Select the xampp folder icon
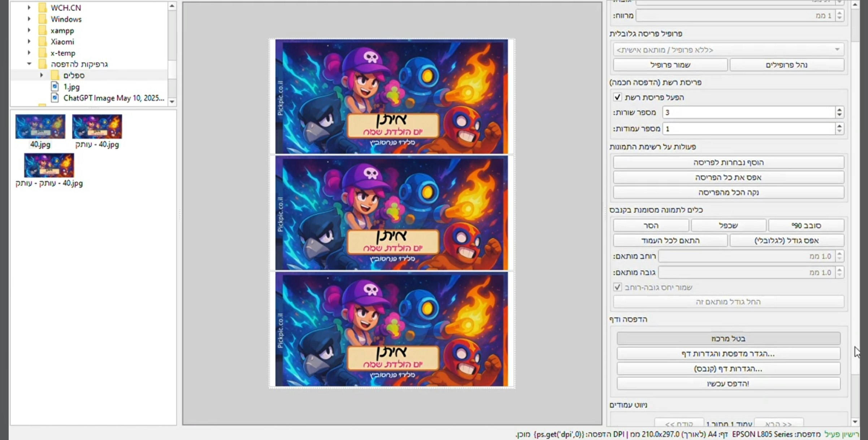Viewport: 868px width, 440px height. pos(43,30)
